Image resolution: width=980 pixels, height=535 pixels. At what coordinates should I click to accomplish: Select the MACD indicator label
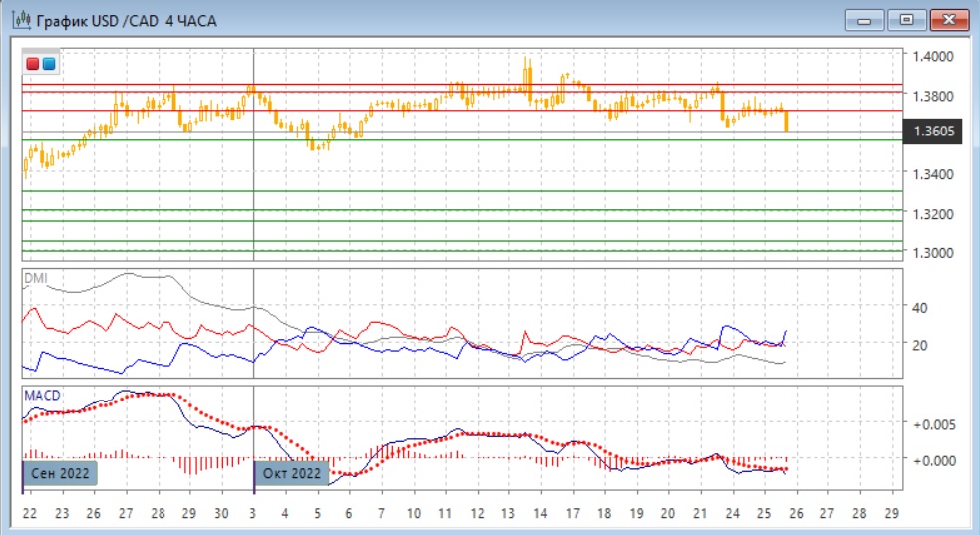click(x=42, y=396)
